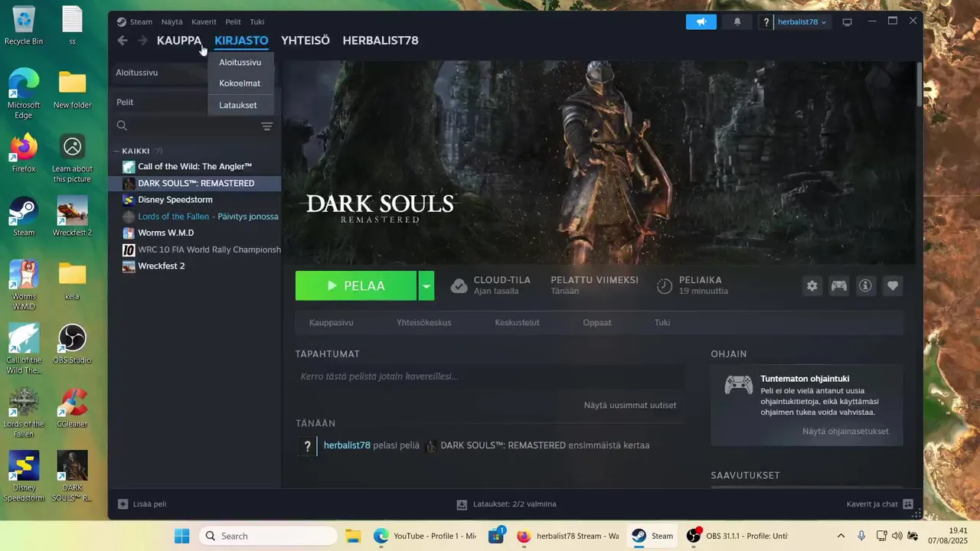Open controller layout icon
The width and height of the screenshot is (980, 551).
pyautogui.click(x=839, y=285)
